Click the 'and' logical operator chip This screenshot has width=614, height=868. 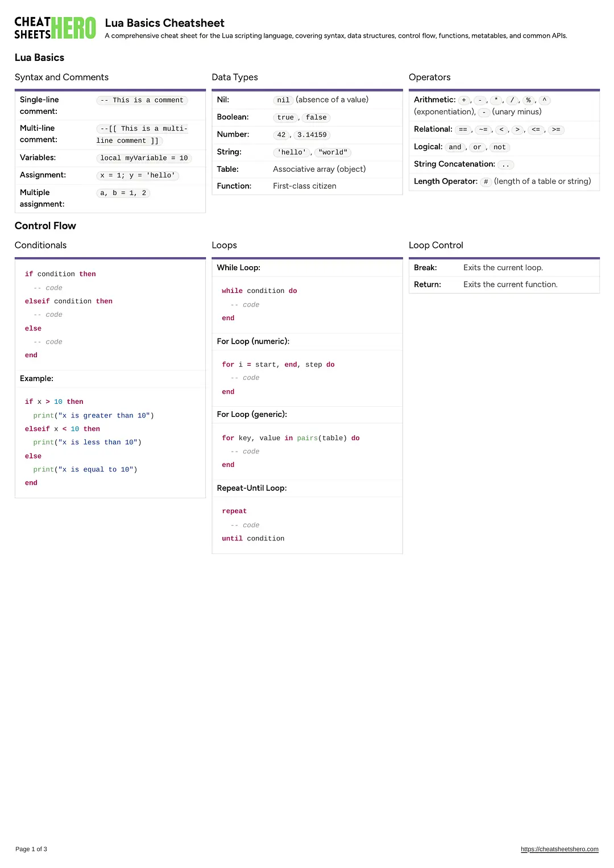[455, 147]
